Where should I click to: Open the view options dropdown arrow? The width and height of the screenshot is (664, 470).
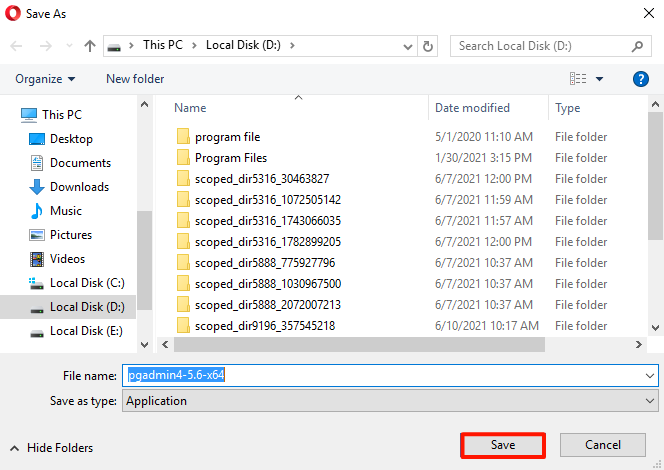[x=599, y=79]
